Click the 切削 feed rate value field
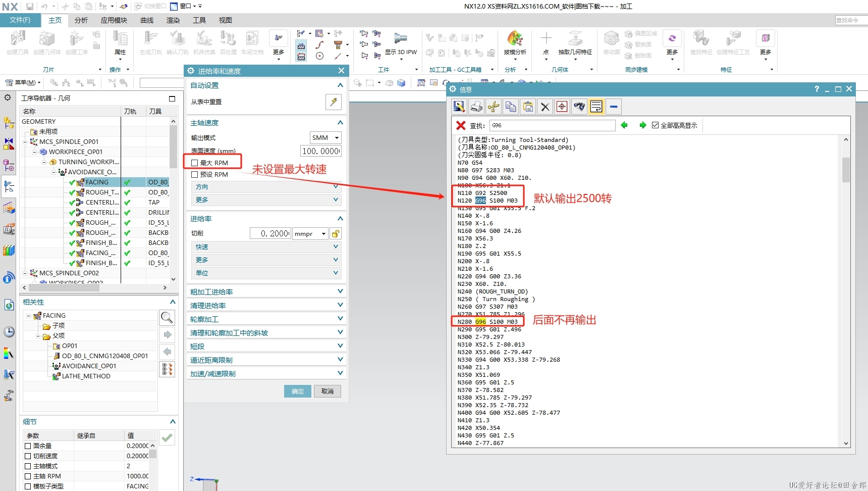 click(270, 233)
